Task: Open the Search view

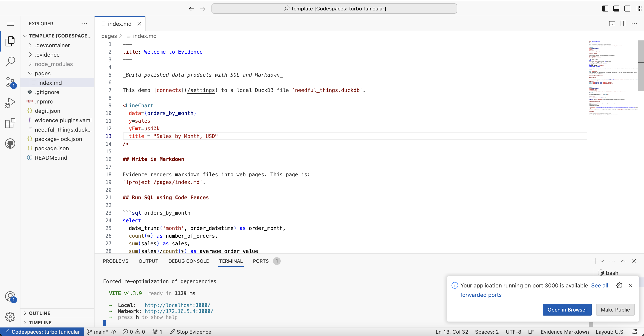Action: pos(10,62)
